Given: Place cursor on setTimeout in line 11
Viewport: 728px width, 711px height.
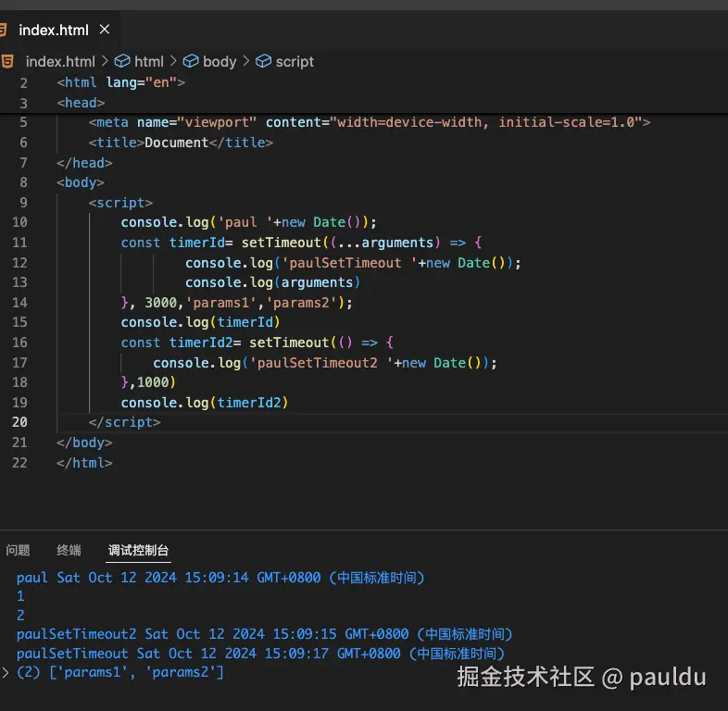Looking at the screenshot, I should [x=278, y=243].
